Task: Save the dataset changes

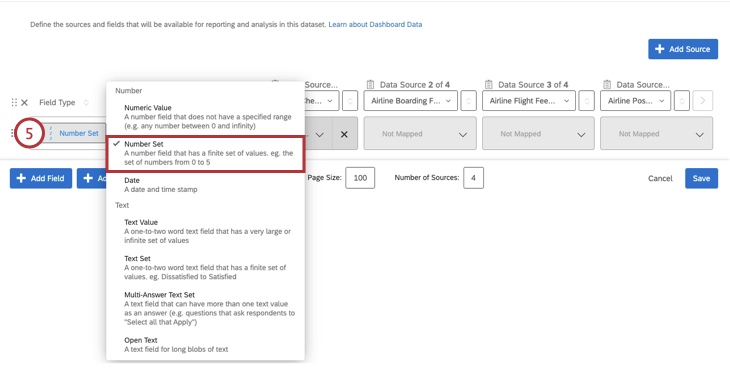Action: point(701,178)
